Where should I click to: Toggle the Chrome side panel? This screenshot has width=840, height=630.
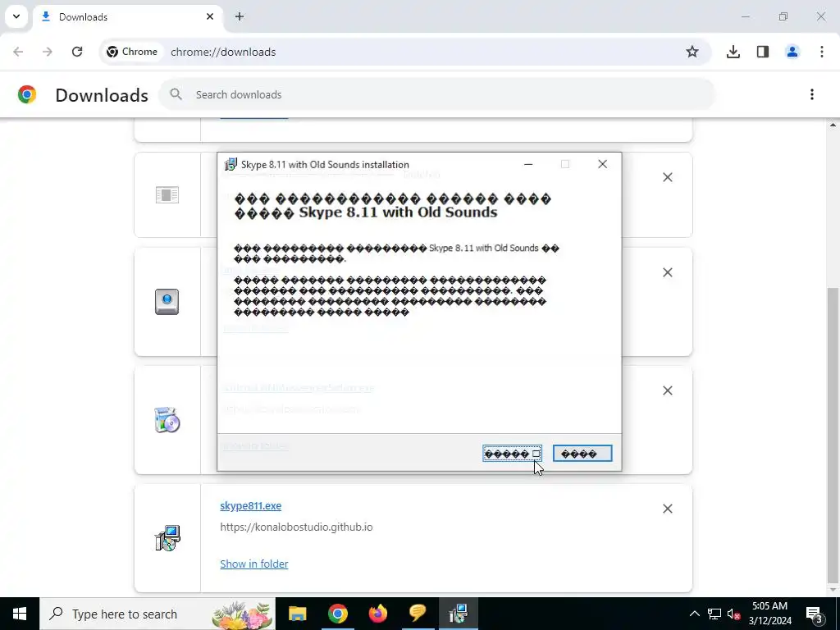[763, 52]
